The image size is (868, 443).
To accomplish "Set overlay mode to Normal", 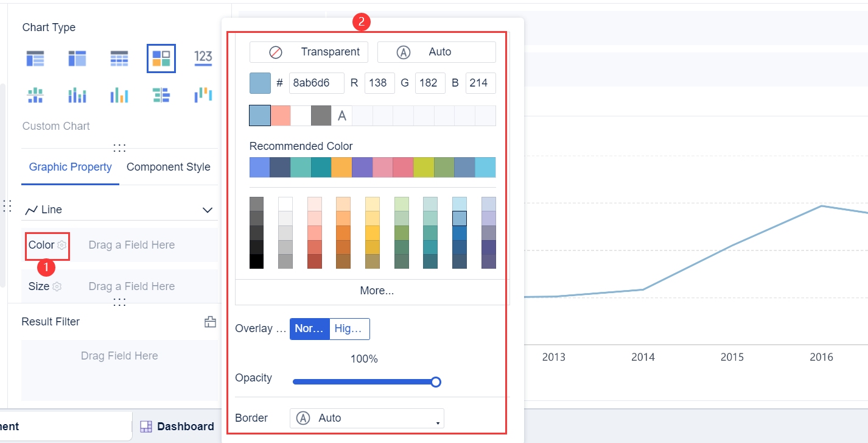I will (x=310, y=328).
